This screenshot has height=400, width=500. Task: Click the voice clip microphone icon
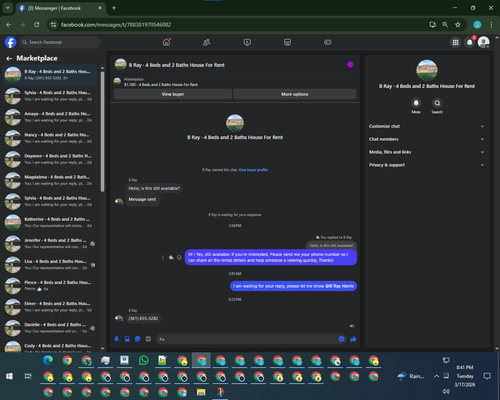pyautogui.click(x=117, y=339)
